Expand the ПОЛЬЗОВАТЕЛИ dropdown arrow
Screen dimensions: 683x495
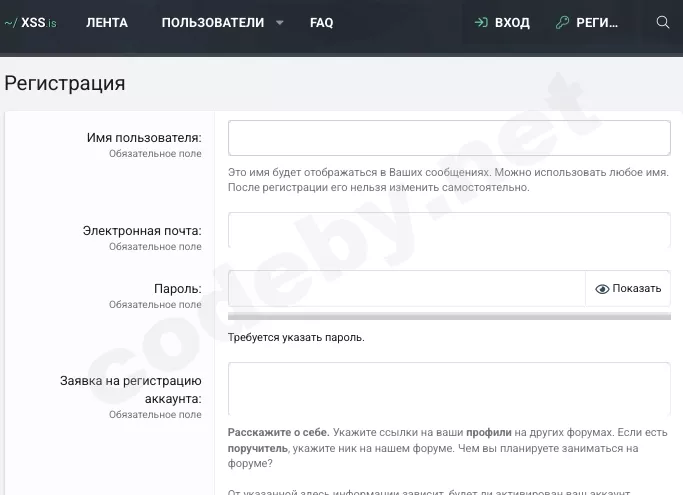click(280, 23)
